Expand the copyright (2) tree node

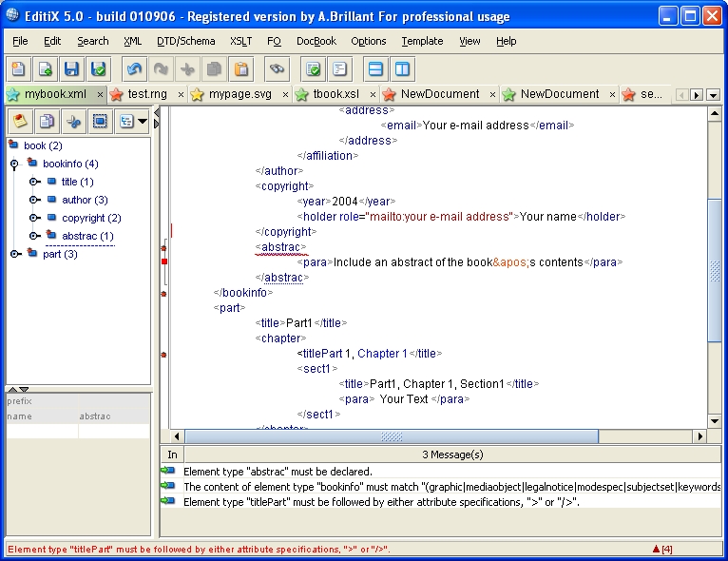pos(34,218)
